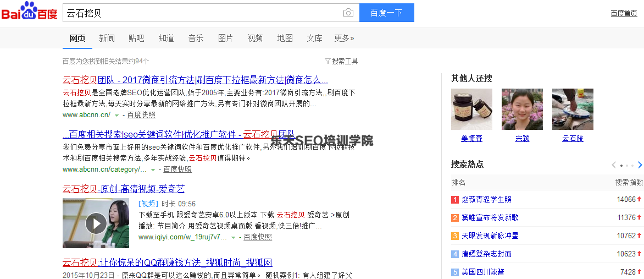Expand dropdown arrow next to www.abcnn.cn/

click(x=116, y=115)
